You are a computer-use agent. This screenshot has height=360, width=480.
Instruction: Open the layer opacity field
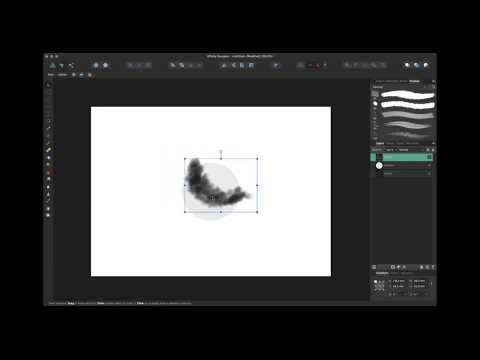coord(389,150)
